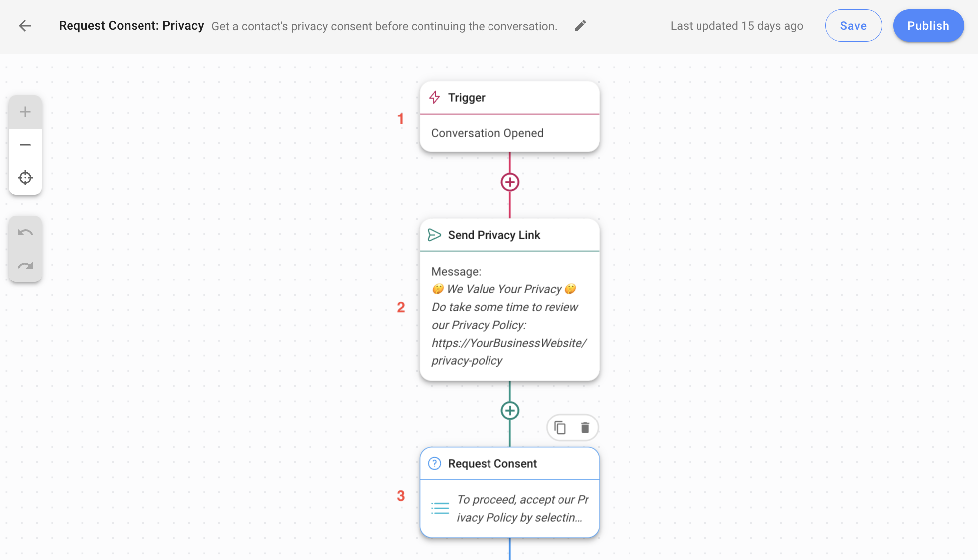Publish the workflow
This screenshot has height=560, width=978.
coord(927,25)
